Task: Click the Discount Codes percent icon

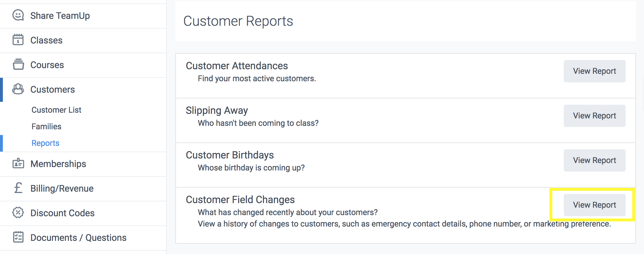Action: (18, 213)
